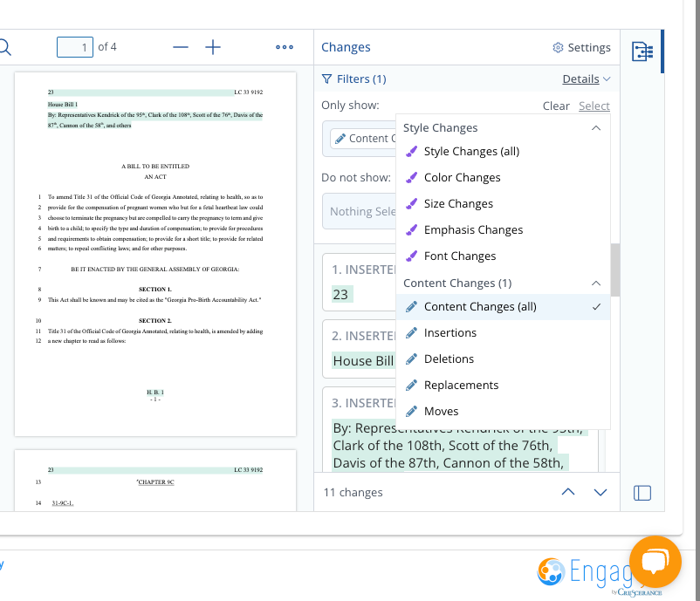Screen dimensions: 700x601
Task: Click pencil icon beside Deletions
Action: click(x=411, y=359)
